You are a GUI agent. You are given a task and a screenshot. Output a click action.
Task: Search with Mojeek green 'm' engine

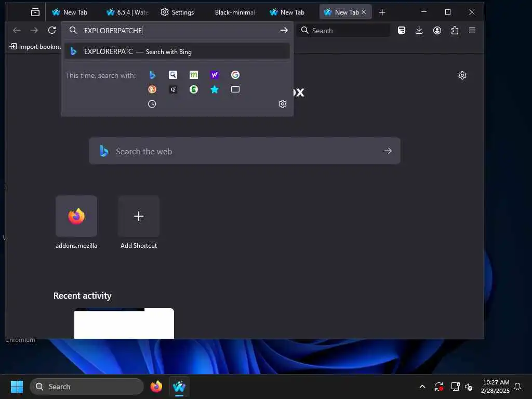pos(194,75)
